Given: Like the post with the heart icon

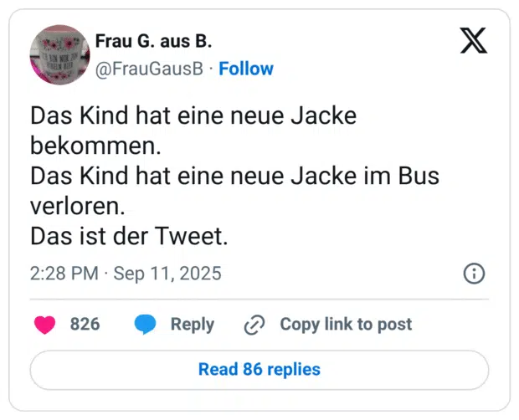Looking at the screenshot, I should click(44, 325).
